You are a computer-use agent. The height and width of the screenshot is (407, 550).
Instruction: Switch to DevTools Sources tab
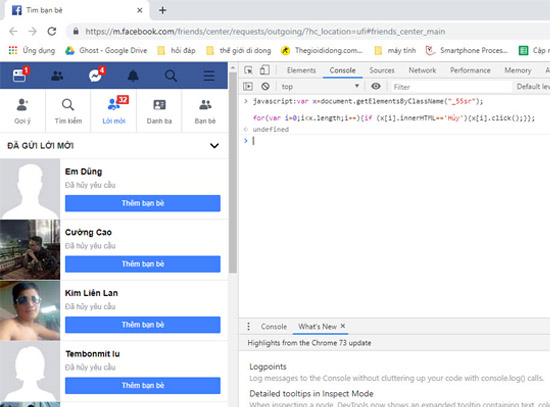(x=382, y=70)
